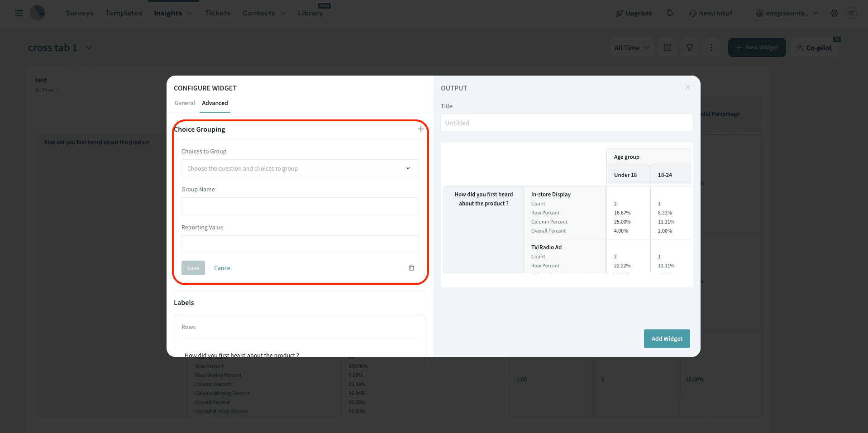The width and height of the screenshot is (868, 433).
Task: Expand the Insights menu
Action: pyautogui.click(x=173, y=13)
